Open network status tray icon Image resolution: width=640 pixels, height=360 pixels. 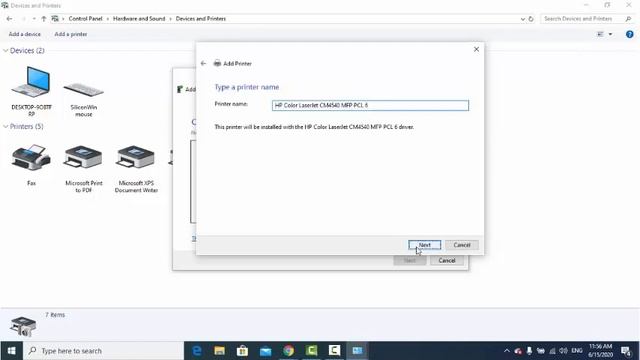click(x=552, y=351)
